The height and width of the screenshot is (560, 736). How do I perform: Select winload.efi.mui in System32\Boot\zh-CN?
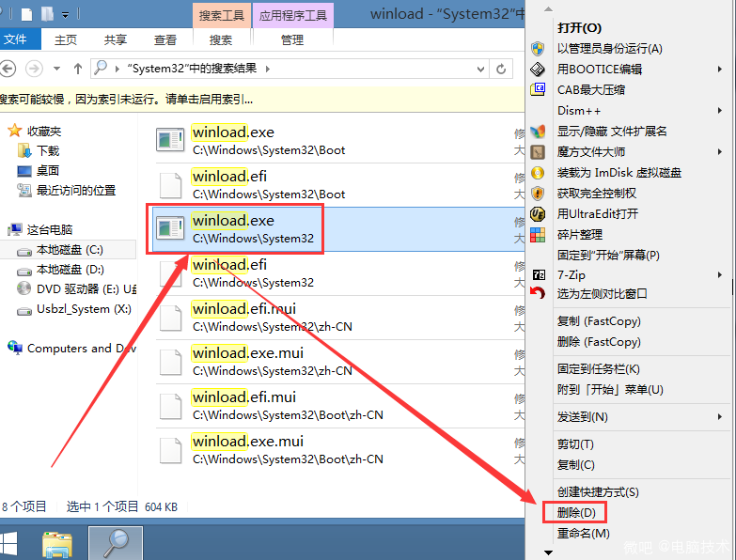[x=340, y=406]
